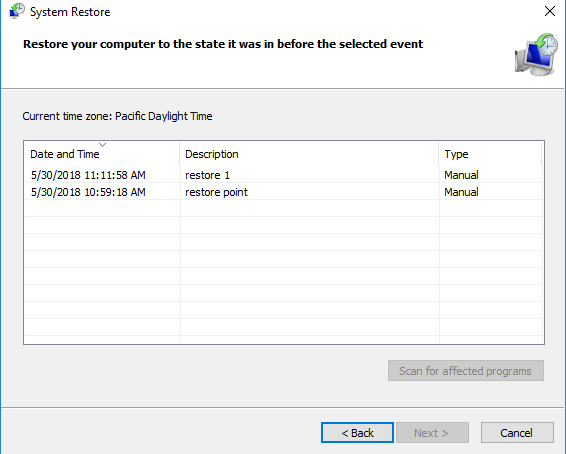
Task: Select the 5/30/2018 10:59:18 AM entry
Action: [x=88, y=192]
